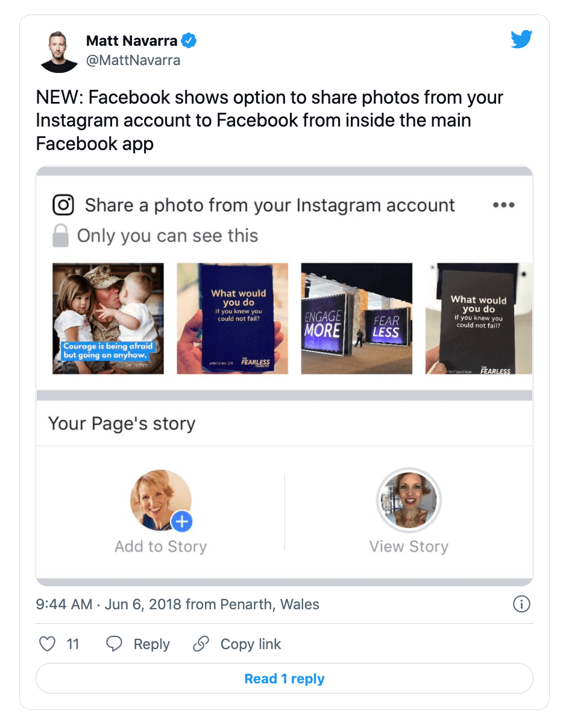Image resolution: width=569 pixels, height=728 pixels.
Task: Open the three-dot options menu
Action: (503, 205)
